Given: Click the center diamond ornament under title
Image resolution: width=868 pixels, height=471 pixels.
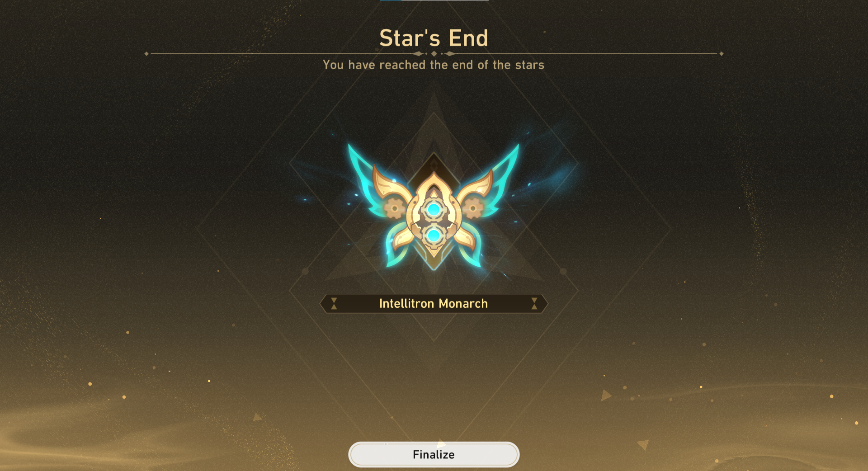Looking at the screenshot, I should [434, 54].
